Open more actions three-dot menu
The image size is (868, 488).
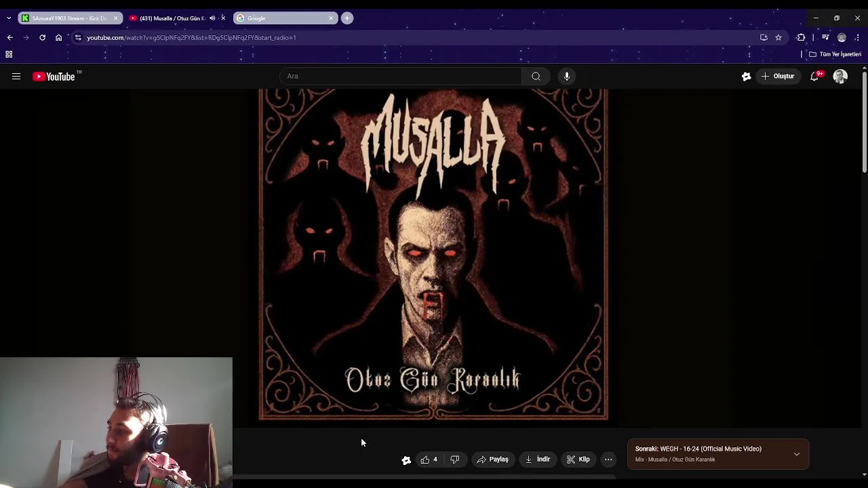(x=608, y=460)
